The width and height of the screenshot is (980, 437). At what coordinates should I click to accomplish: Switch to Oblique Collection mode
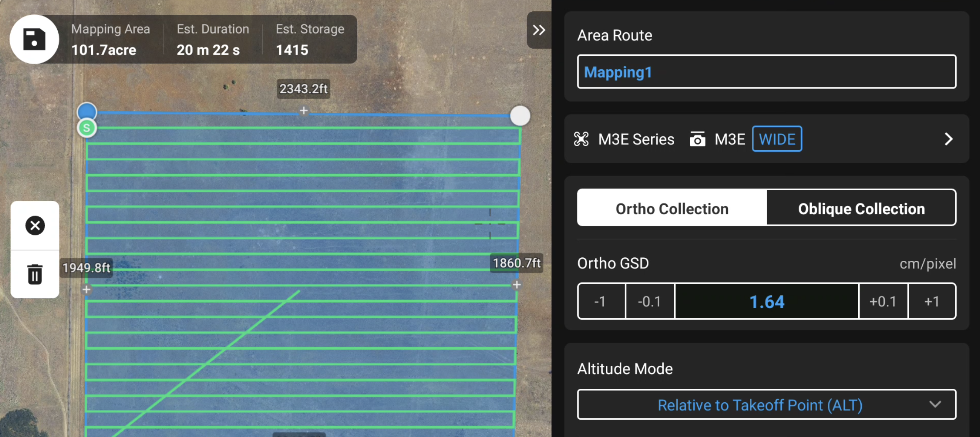[x=861, y=208]
